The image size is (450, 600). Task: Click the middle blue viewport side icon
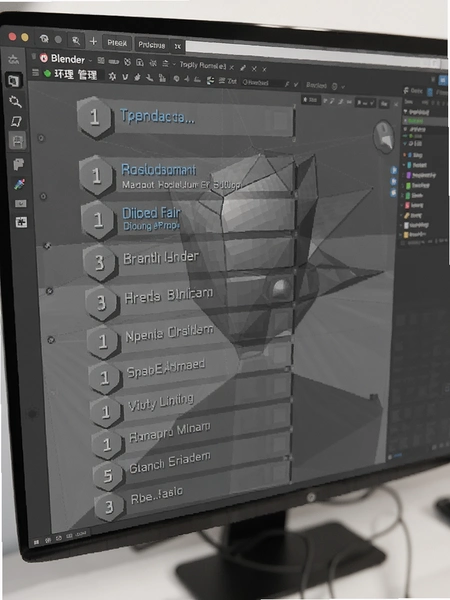393,182
